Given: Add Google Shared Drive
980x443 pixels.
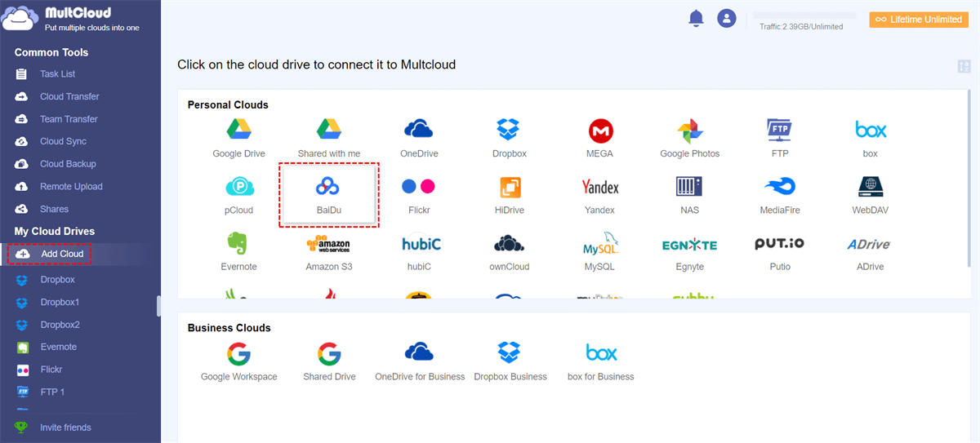Looking at the screenshot, I should click(x=328, y=361).
